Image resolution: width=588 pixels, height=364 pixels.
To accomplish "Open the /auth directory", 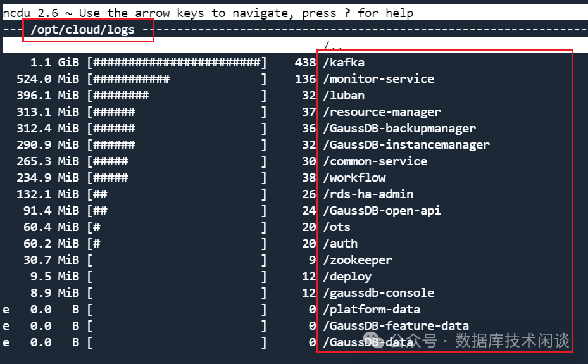I will 340,244.
